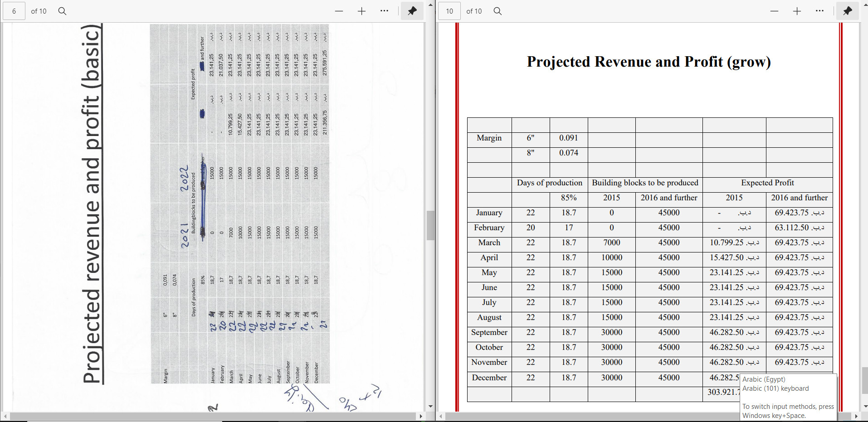
Task: Open more options menu on right pane
Action: click(819, 11)
